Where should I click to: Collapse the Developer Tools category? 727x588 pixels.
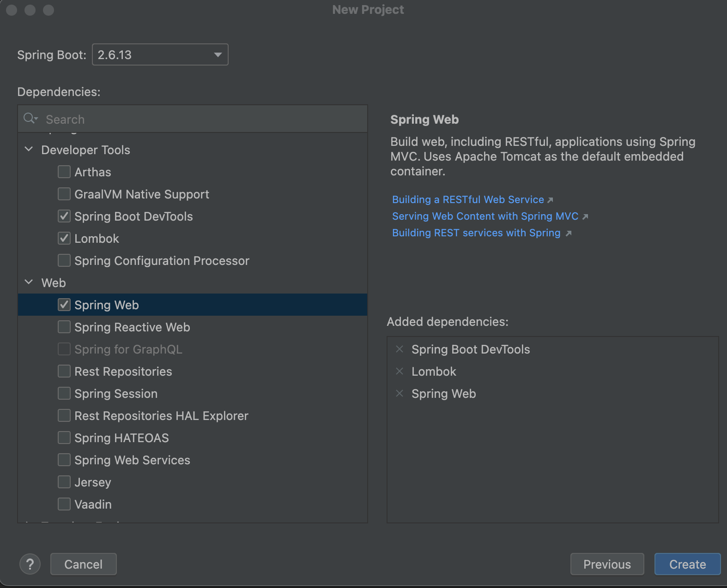[29, 150]
